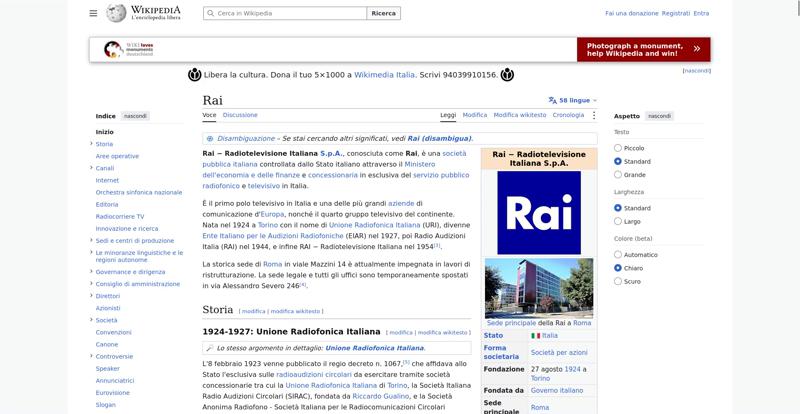The width and height of the screenshot is (800, 414).
Task: Select the Grande text size option
Action: point(618,175)
